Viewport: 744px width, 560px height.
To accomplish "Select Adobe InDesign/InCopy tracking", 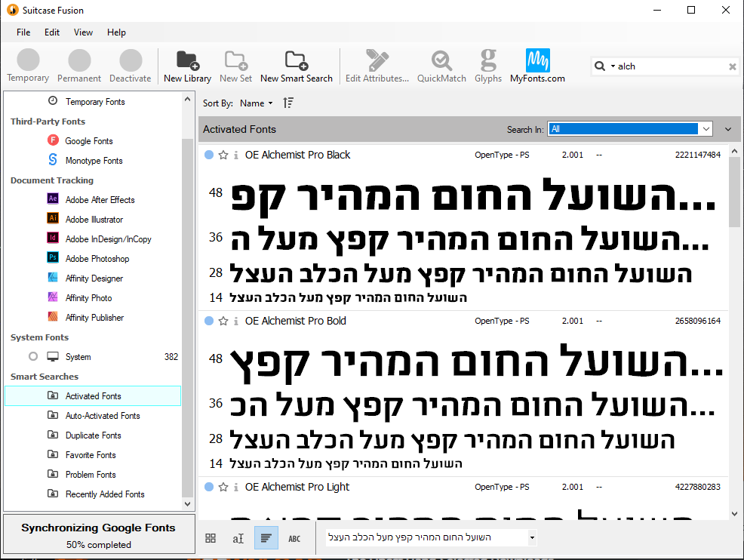I will (93, 239).
